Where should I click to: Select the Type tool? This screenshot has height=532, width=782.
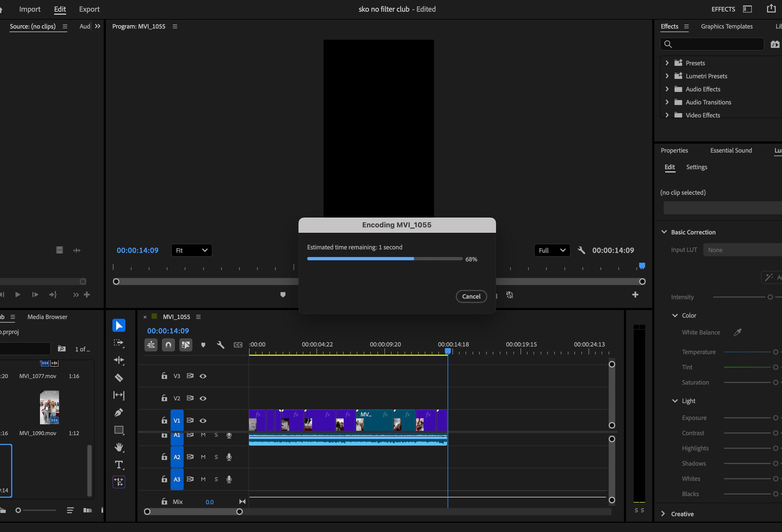tap(119, 465)
